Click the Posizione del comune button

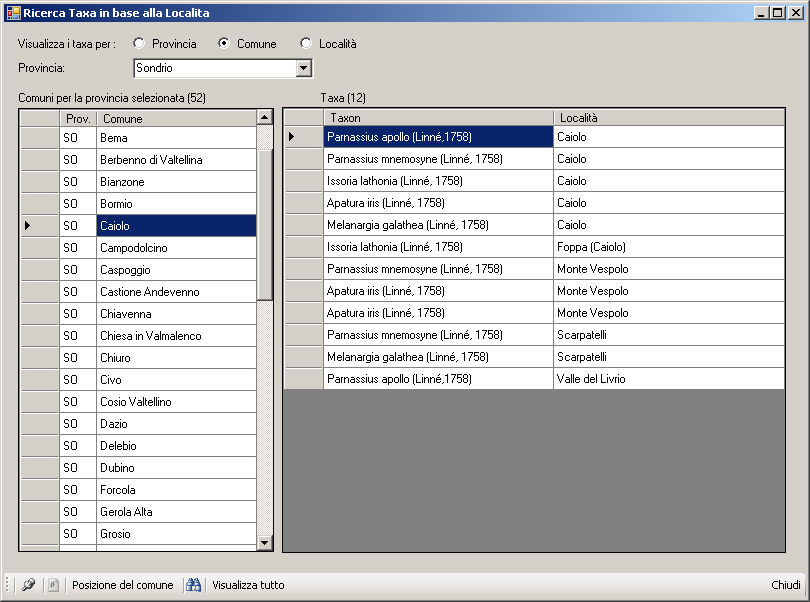122,585
